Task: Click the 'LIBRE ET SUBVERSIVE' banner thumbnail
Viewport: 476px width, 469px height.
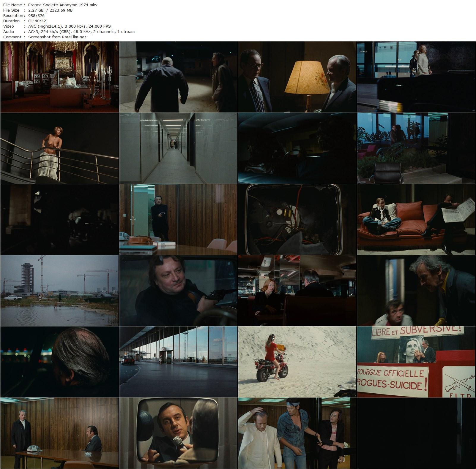Action: pos(416,362)
